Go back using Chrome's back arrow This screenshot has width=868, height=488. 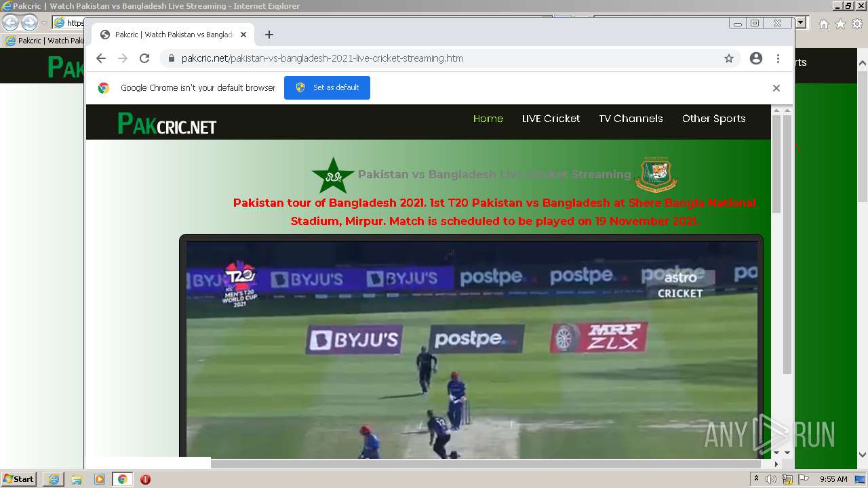[101, 58]
